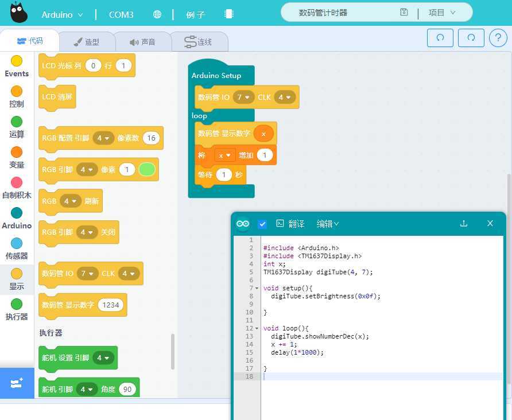This screenshot has width=512, height=420.
Task: Click the LCD 清屏 block
Action: (x=57, y=97)
